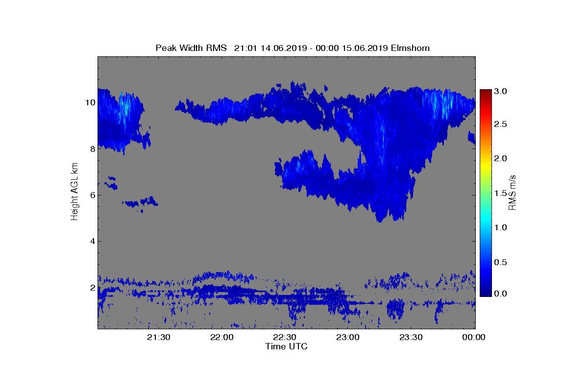588x392 pixels.
Task: Click the 'Time UTC' axis label
Action: coord(286,346)
